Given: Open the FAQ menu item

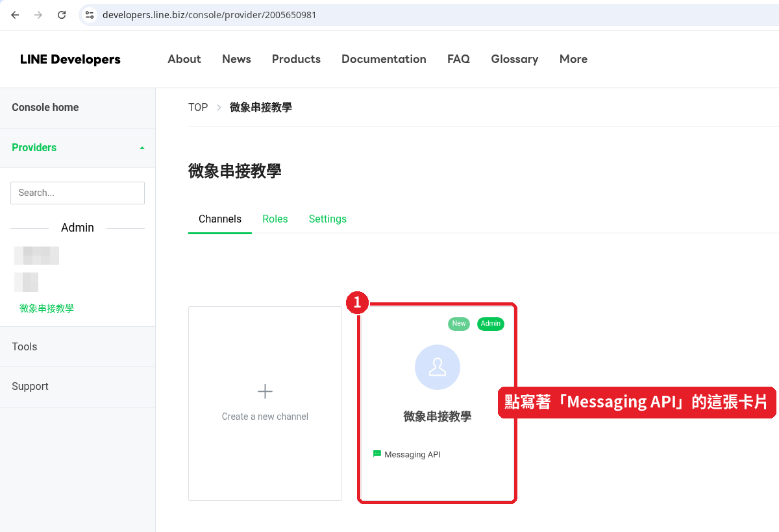Looking at the screenshot, I should [x=458, y=59].
